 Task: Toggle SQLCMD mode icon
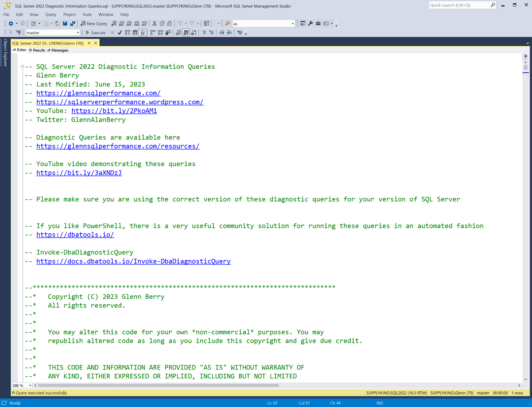(x=240, y=32)
